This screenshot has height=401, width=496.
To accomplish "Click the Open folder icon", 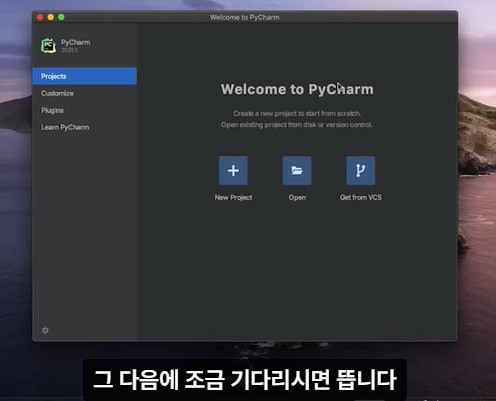I will click(x=297, y=170).
